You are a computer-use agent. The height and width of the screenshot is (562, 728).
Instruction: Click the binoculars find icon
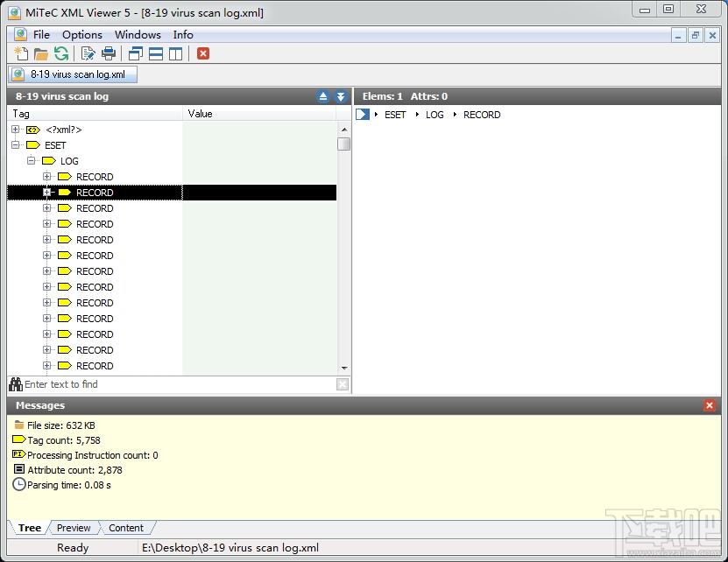point(16,384)
